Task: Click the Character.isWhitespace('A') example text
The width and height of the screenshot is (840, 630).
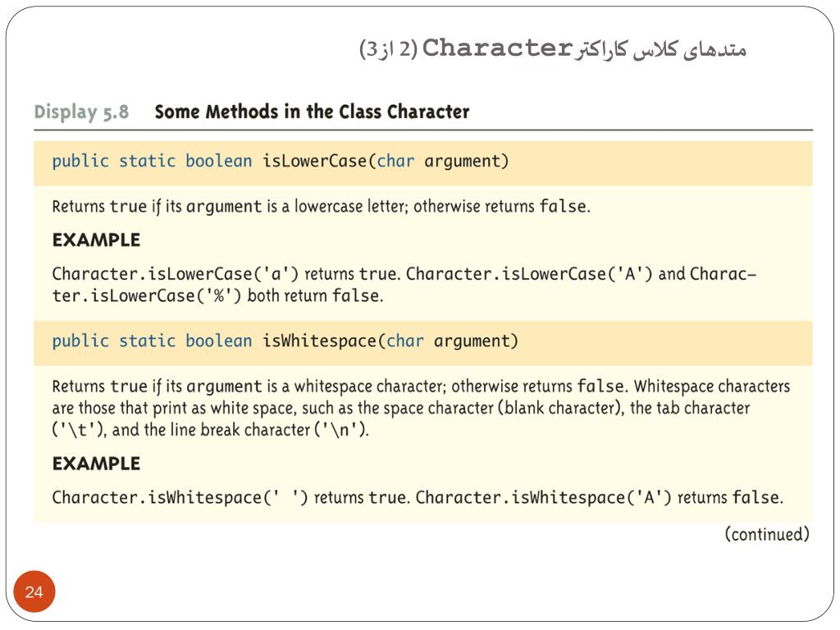Action: (x=543, y=498)
